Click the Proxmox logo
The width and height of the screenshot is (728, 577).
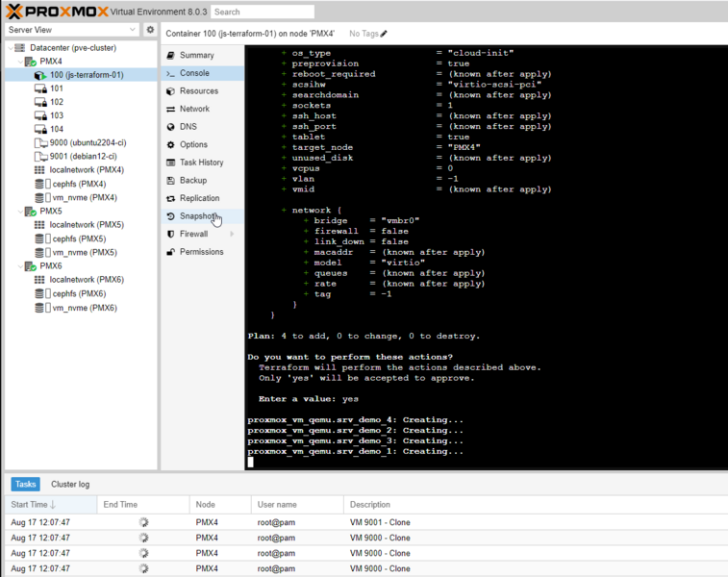tap(57, 12)
